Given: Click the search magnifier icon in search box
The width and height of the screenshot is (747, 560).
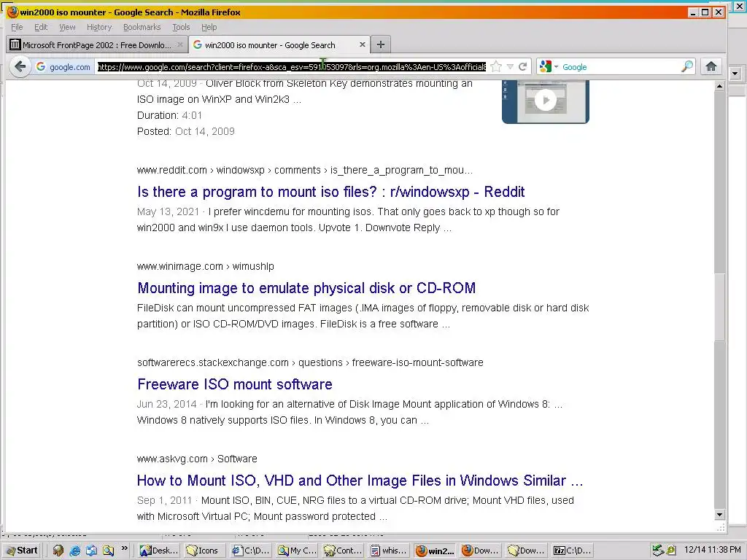Looking at the screenshot, I should [686, 66].
